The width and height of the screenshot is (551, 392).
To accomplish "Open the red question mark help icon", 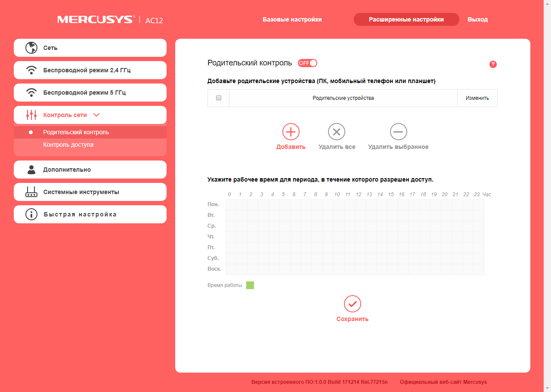I will pyautogui.click(x=493, y=64).
